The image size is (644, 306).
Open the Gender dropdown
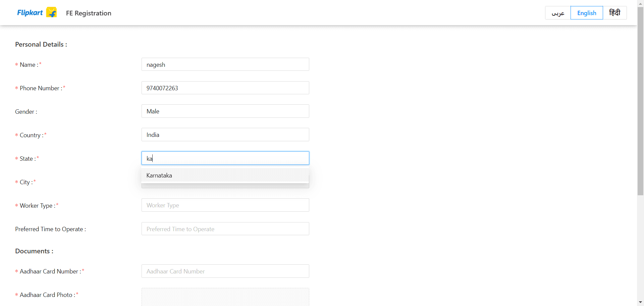225,111
